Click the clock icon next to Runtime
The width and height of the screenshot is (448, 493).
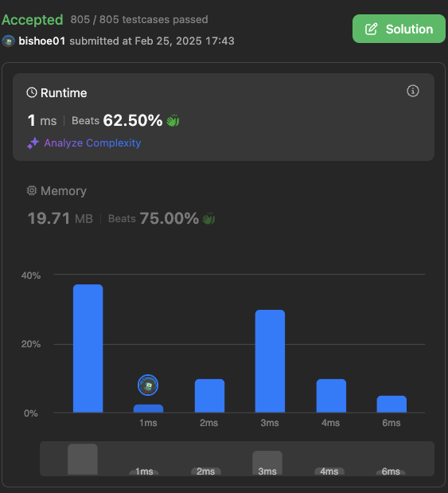pyautogui.click(x=32, y=92)
